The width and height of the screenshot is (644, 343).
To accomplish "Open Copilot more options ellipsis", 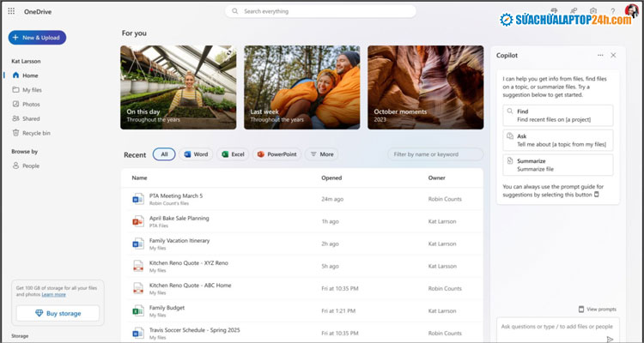I will (600, 55).
